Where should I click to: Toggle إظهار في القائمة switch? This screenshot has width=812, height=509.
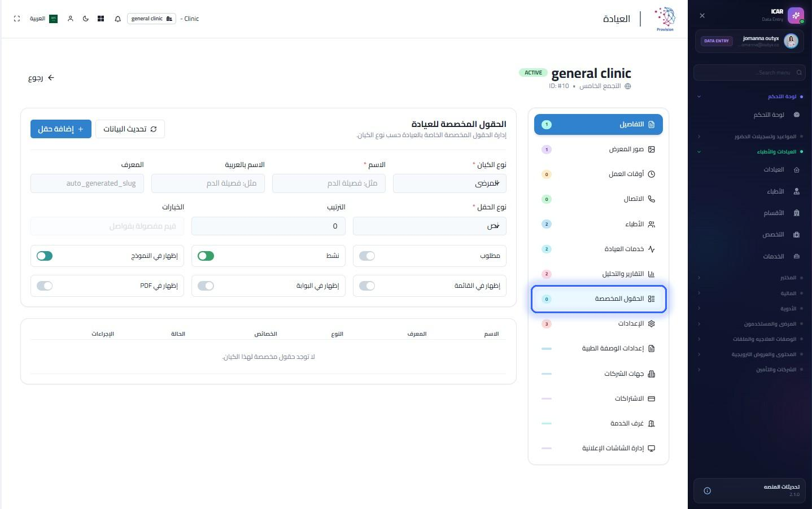point(367,286)
